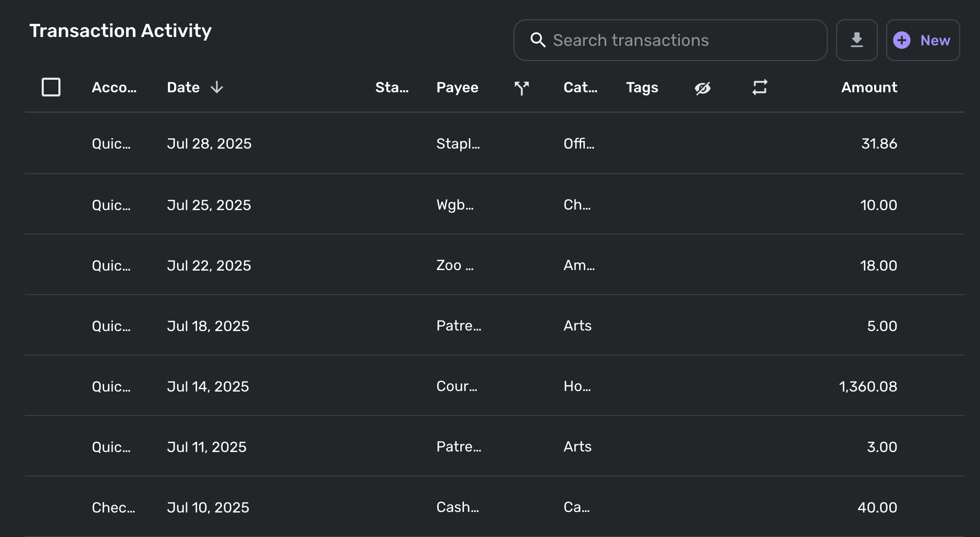This screenshot has height=537, width=980.
Task: Click the Arts category on Jul 18
Action: click(578, 326)
